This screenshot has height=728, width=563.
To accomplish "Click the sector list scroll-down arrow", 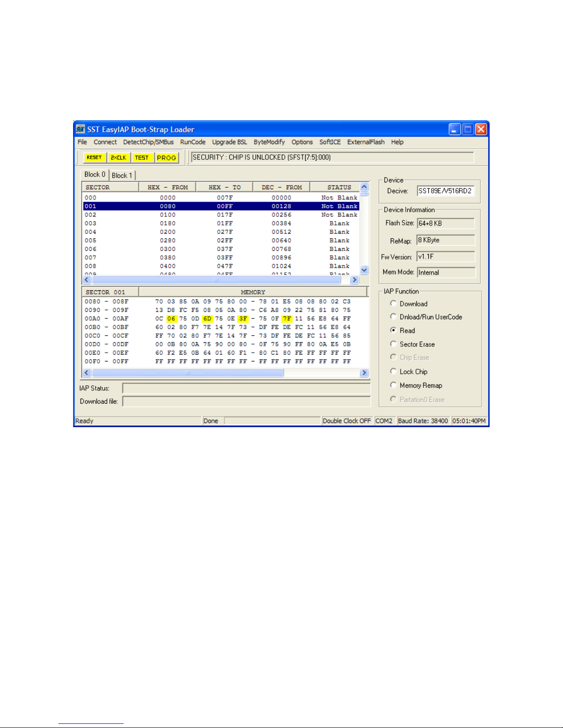I will [x=364, y=270].
